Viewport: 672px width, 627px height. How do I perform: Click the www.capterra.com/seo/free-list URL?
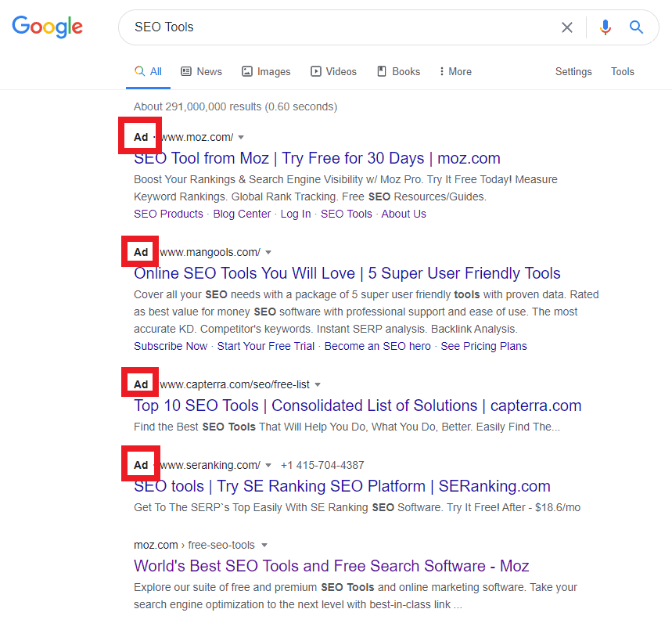pos(235,384)
